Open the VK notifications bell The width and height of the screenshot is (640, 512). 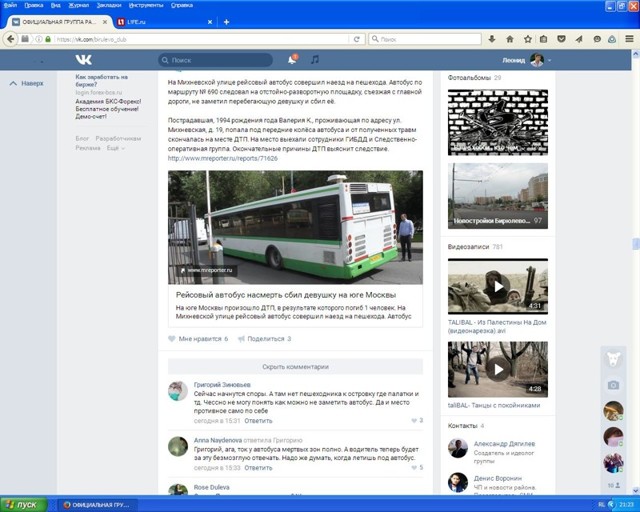292,60
